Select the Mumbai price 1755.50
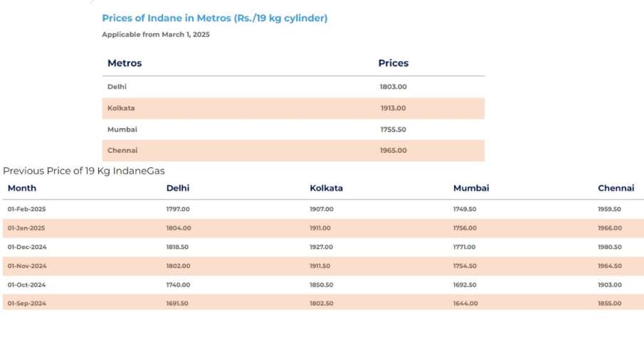 click(393, 129)
